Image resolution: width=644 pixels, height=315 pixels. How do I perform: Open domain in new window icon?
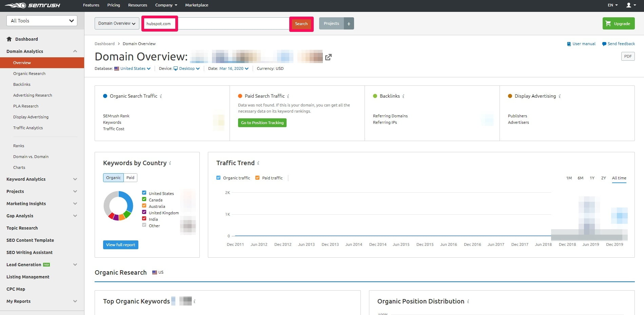(x=328, y=57)
